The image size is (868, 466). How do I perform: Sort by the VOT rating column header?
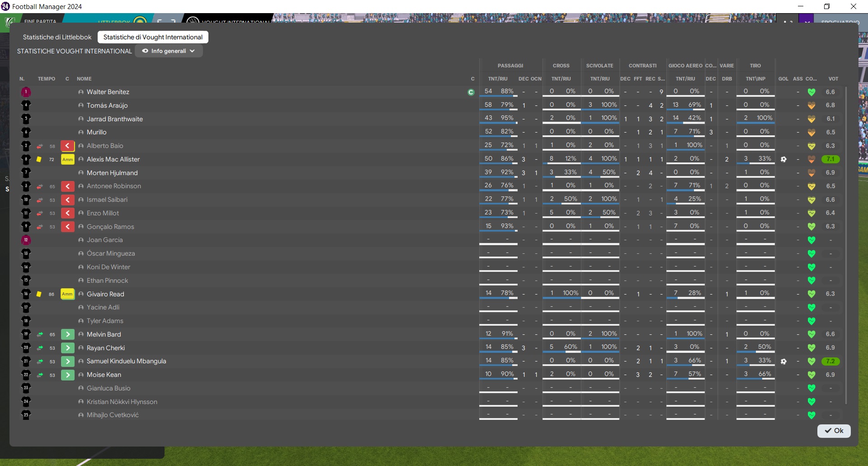point(833,79)
